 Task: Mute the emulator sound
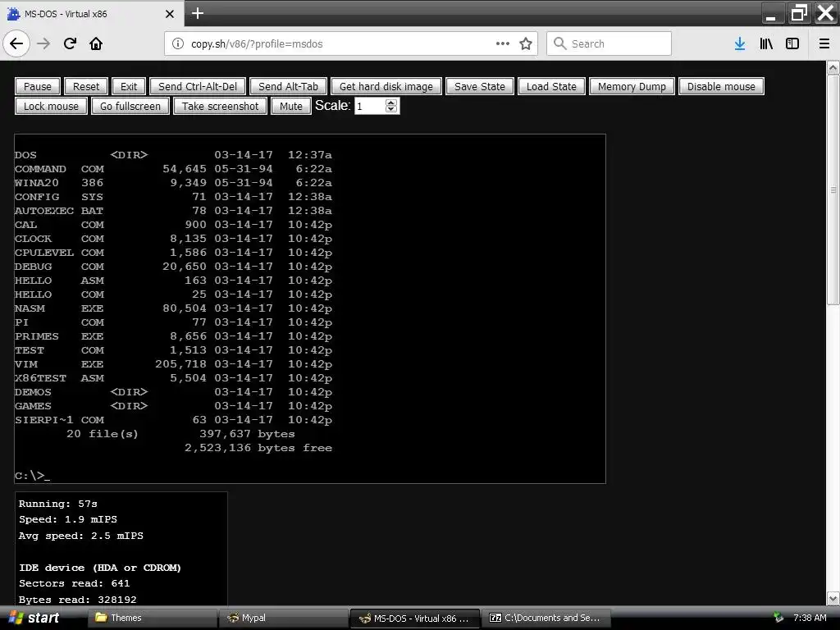pos(291,106)
